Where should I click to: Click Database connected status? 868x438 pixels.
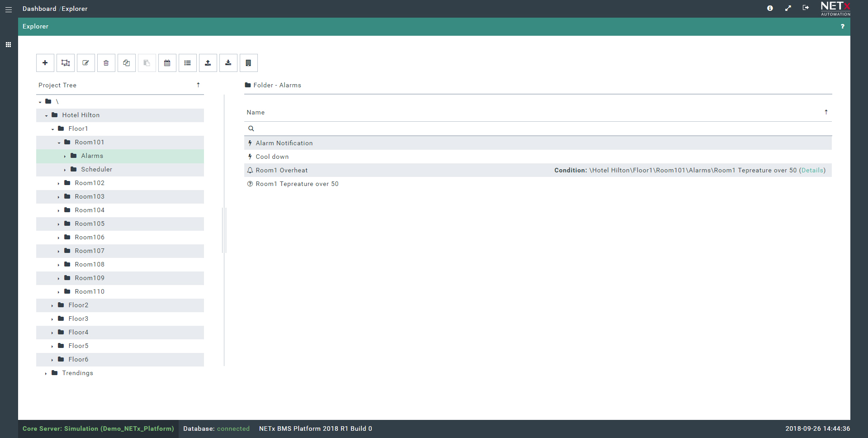click(x=216, y=428)
